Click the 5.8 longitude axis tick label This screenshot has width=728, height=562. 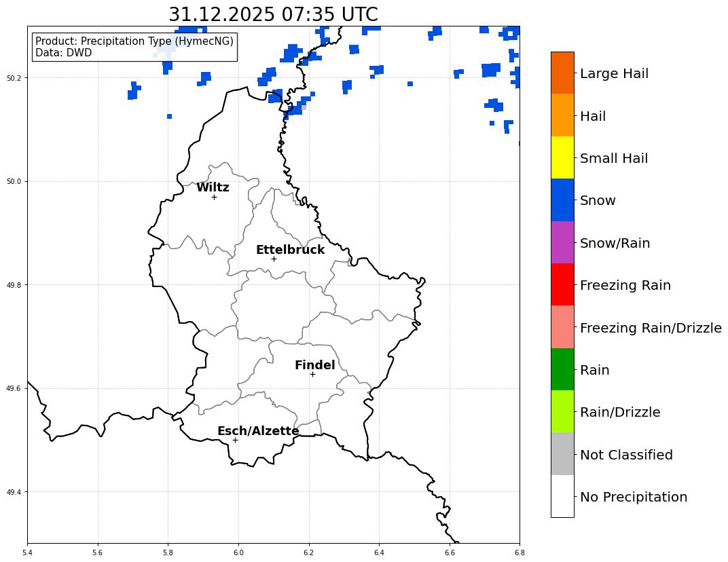168,552
